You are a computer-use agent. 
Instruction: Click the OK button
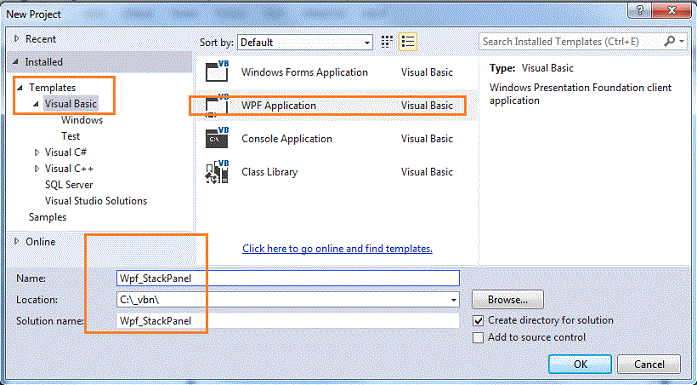pos(580,364)
